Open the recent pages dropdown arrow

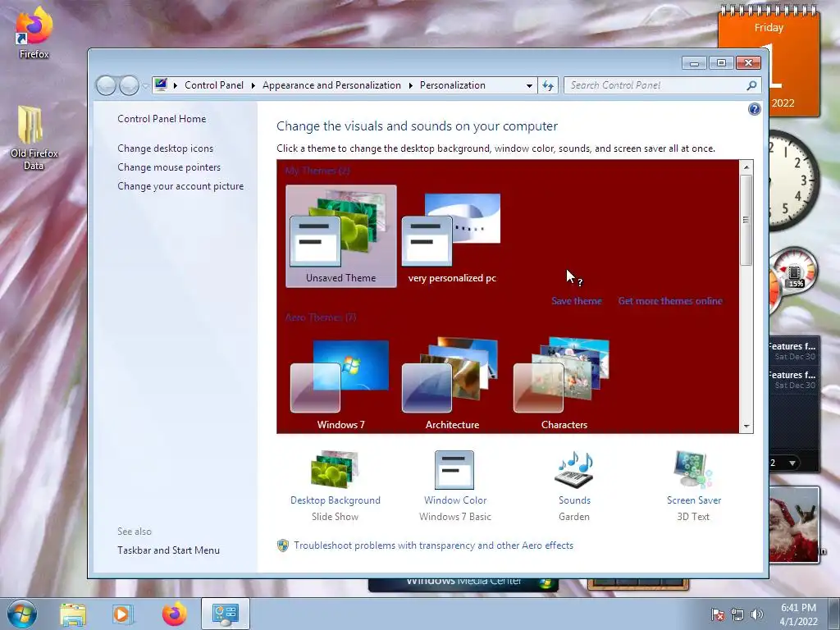tap(144, 85)
